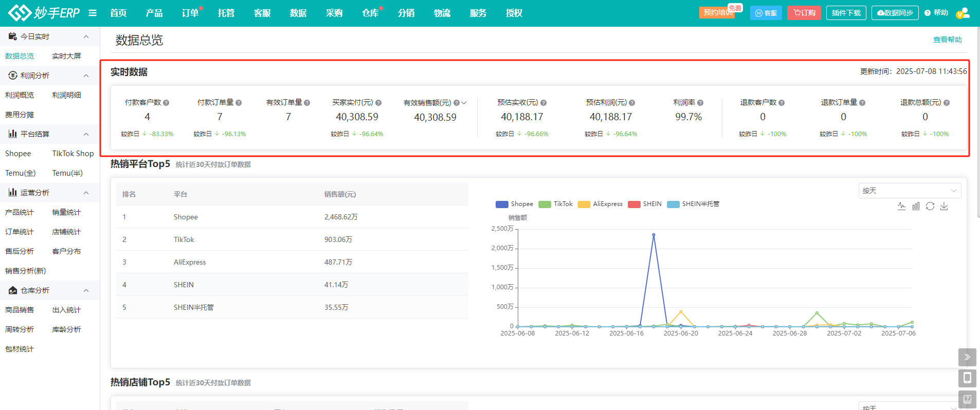Toggle TikTok series in chart legend

555,204
